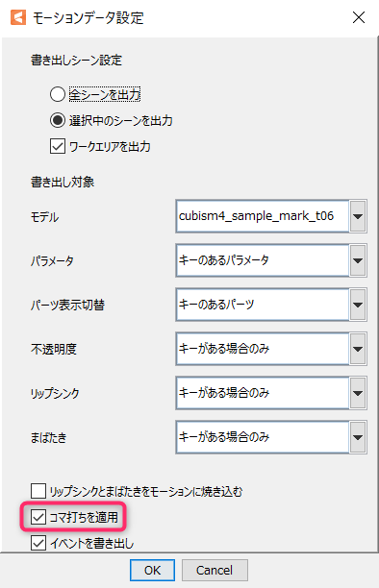
Task: Select 全シーンを出力 radio button
Action: pyautogui.click(x=58, y=94)
